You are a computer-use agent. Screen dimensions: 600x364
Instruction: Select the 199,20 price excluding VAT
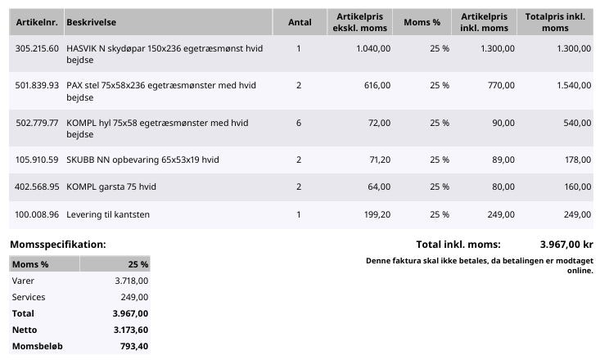click(x=377, y=215)
